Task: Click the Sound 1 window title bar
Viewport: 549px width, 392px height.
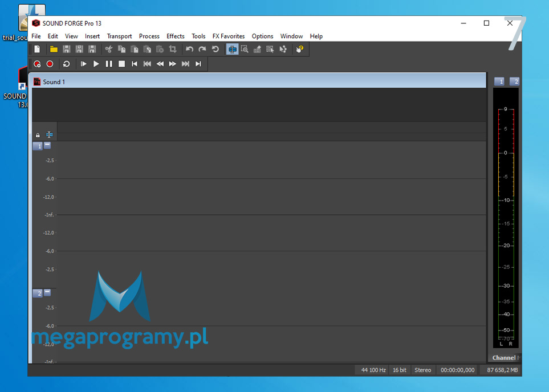Action: pyautogui.click(x=259, y=81)
